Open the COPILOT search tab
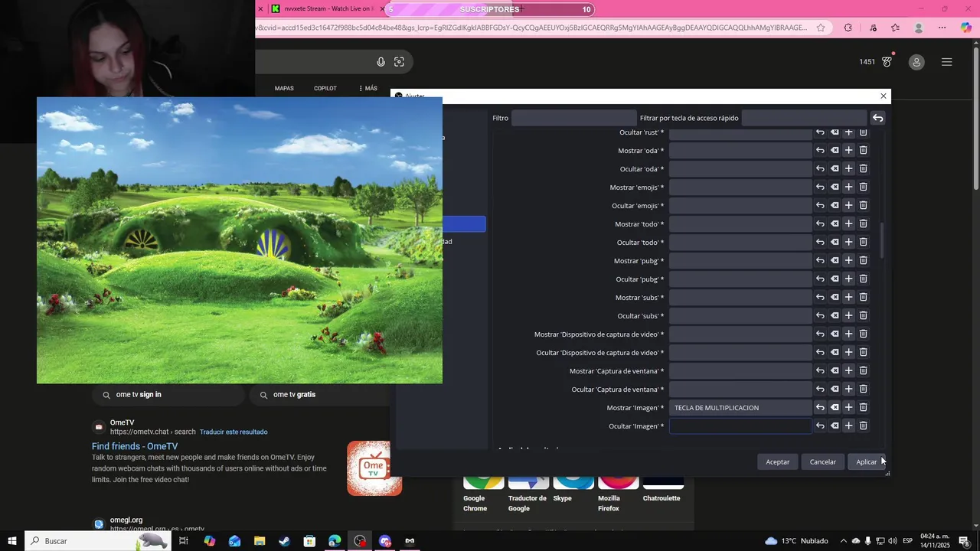Viewport: 980px width, 551px height. [x=325, y=88]
